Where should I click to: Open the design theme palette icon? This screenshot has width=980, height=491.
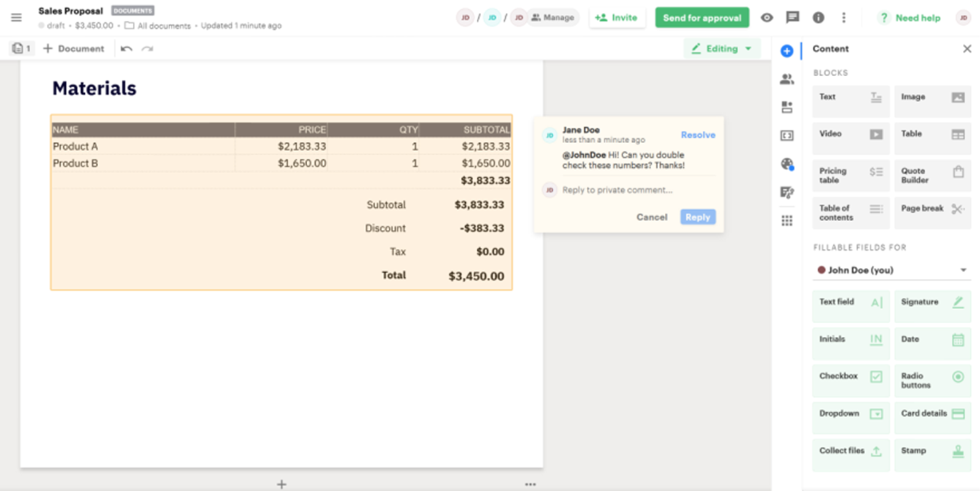pyautogui.click(x=786, y=164)
